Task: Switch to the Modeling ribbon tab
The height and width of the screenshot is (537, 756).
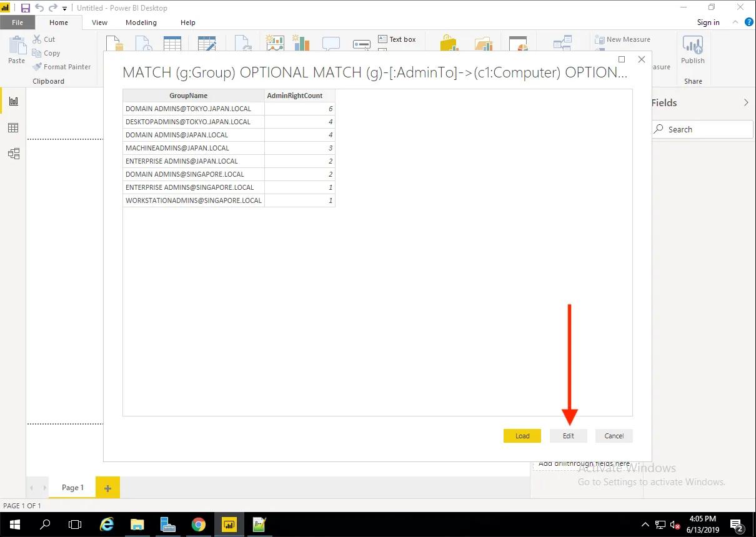Action: tap(141, 22)
